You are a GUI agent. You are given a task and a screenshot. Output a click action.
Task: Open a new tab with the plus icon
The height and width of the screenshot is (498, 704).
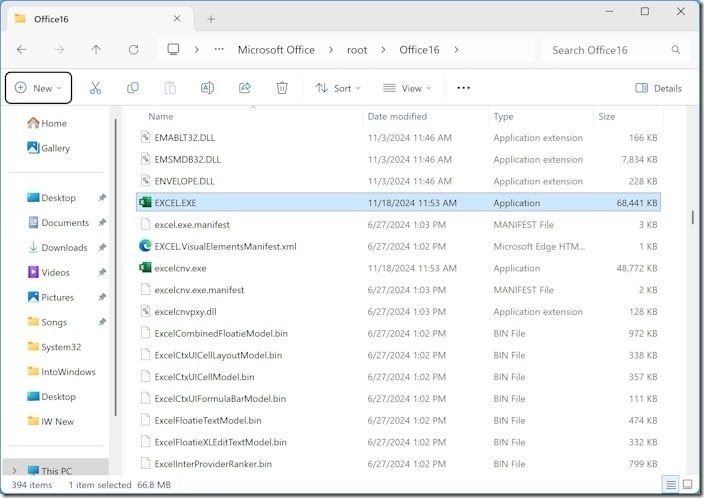click(211, 19)
